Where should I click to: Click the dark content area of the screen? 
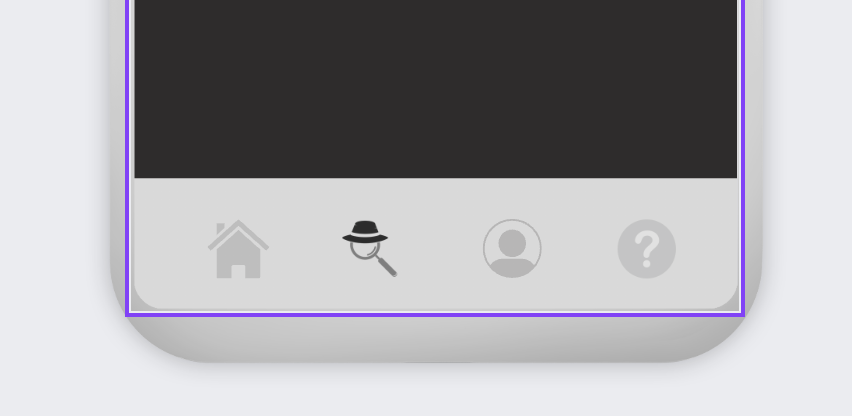pos(435,89)
